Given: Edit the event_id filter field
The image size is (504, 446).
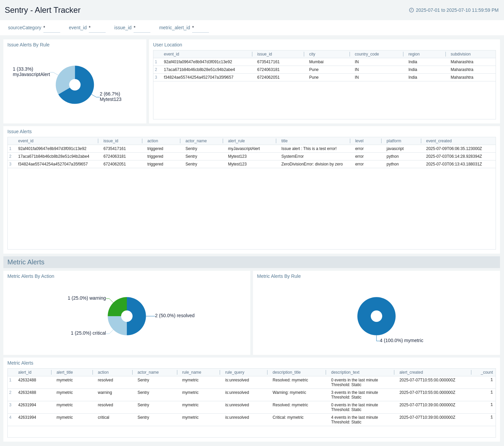Looking at the screenshot, I should click(x=97, y=28).
